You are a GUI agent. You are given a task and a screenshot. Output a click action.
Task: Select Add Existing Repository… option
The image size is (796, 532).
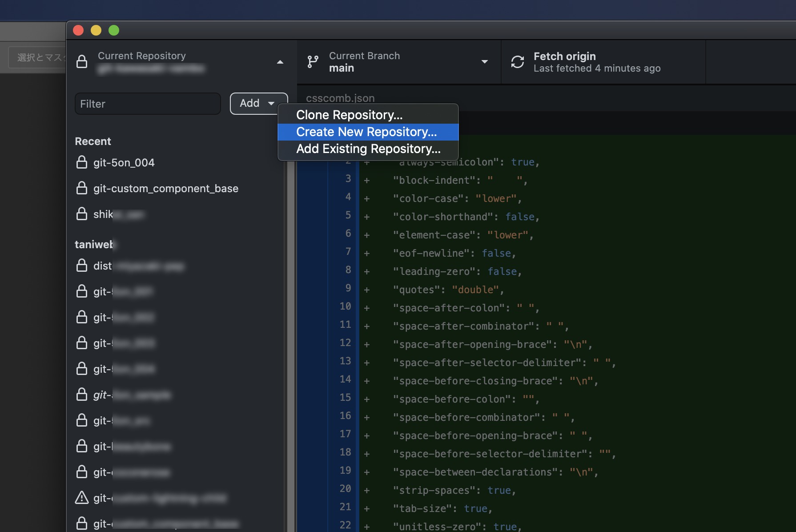[x=368, y=149]
